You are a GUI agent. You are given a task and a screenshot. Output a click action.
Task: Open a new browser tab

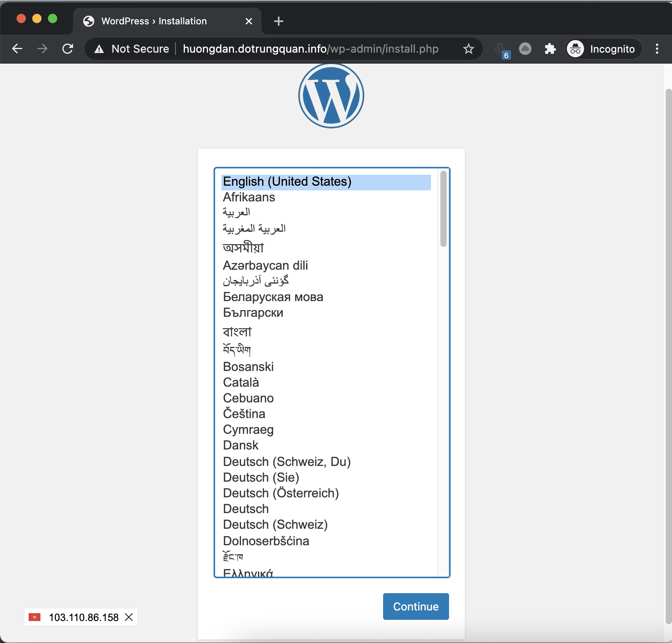point(278,21)
